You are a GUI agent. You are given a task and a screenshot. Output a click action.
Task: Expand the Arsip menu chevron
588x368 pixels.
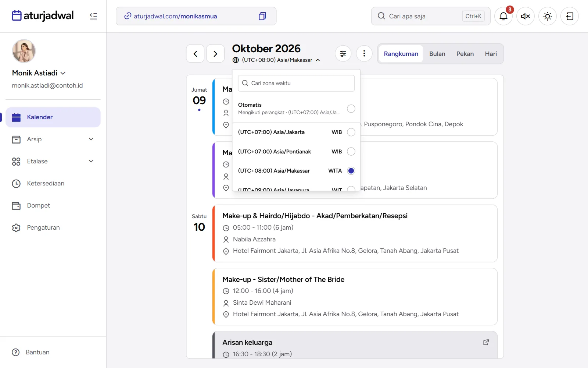[91, 139]
